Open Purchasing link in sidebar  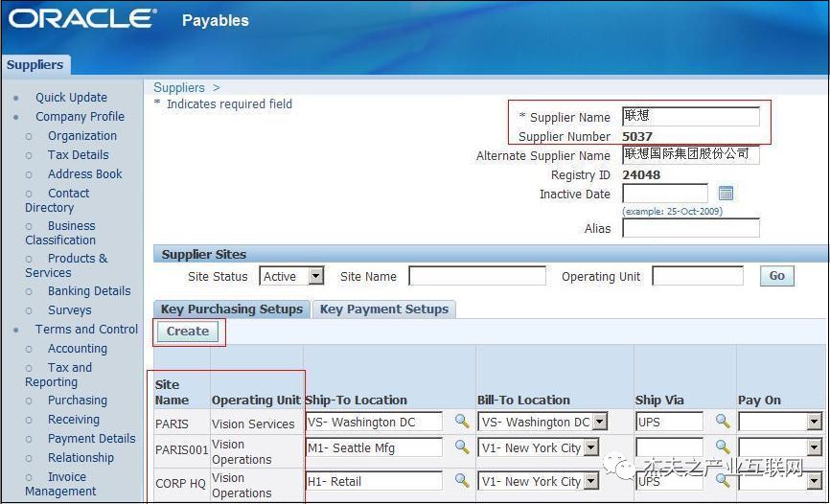(78, 401)
